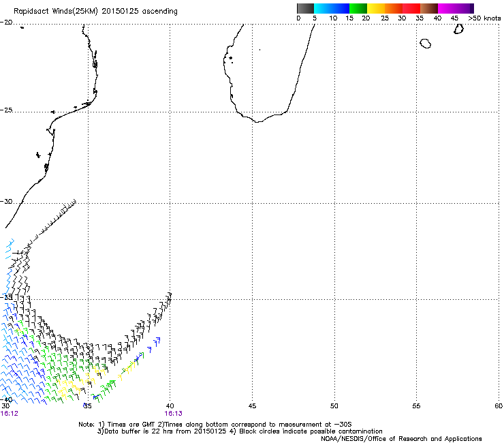Click the green 15-20 knots color band

(x=358, y=8)
